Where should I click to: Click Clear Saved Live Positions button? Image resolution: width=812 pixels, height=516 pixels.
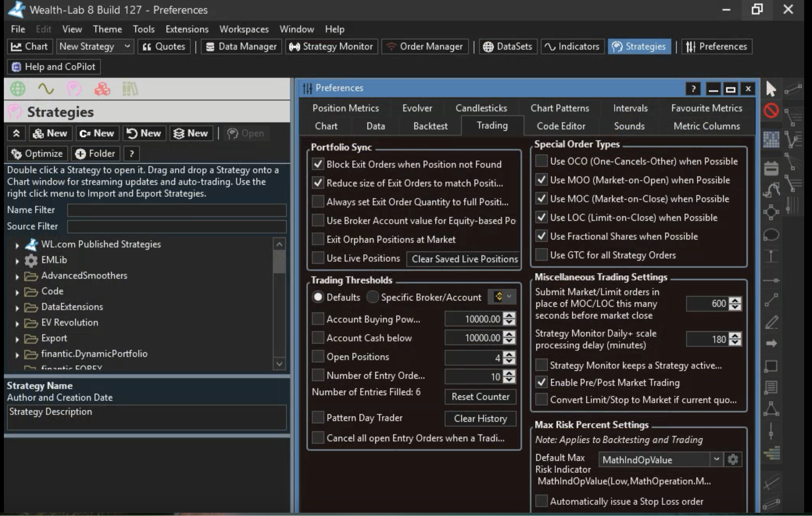point(464,259)
